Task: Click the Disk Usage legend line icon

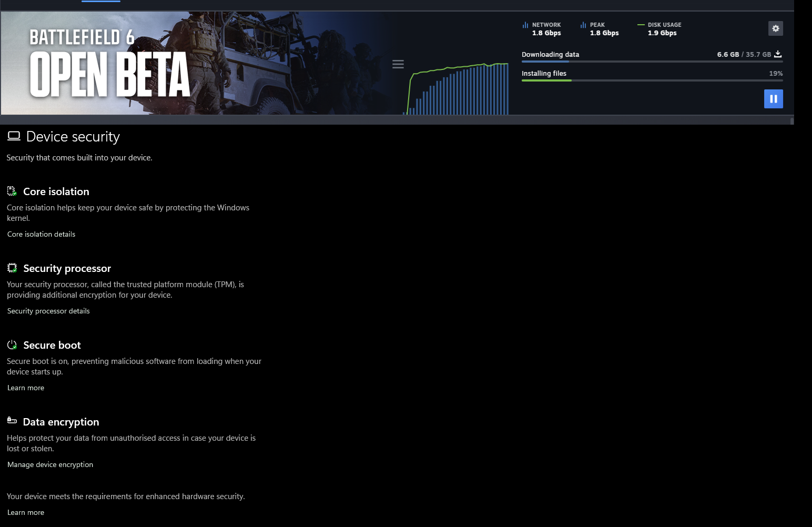Action: 641,25
